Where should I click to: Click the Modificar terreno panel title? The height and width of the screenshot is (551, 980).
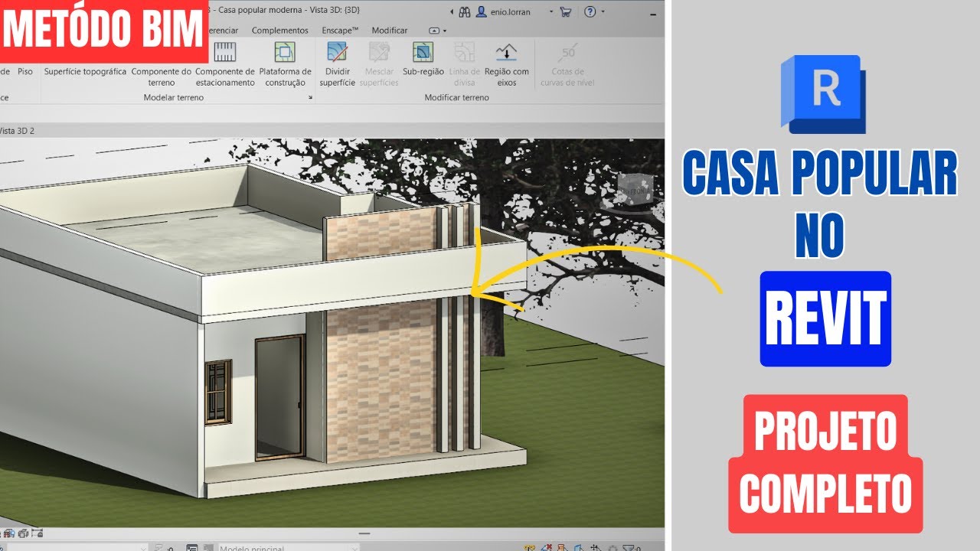tap(457, 98)
